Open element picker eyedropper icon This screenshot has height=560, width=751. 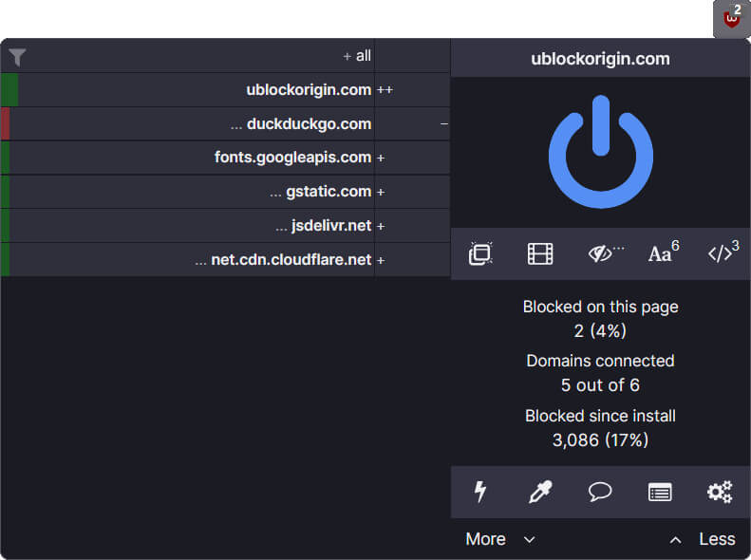pos(540,492)
